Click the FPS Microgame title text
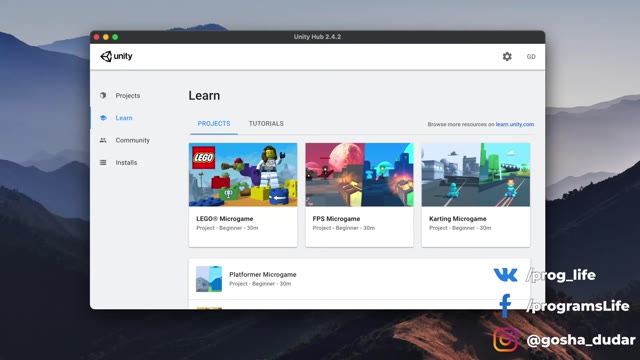The image size is (640, 360). (336, 219)
